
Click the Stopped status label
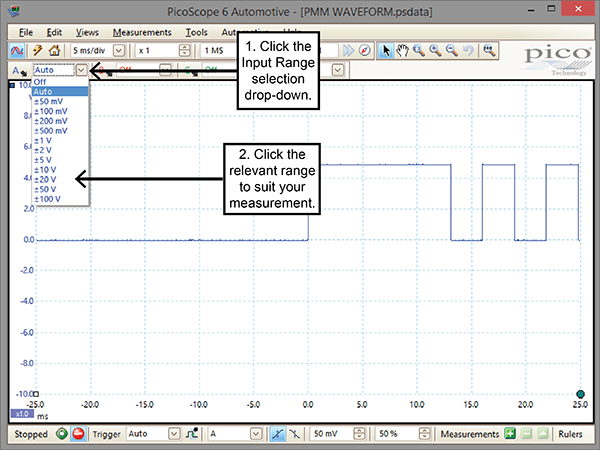tap(31, 434)
